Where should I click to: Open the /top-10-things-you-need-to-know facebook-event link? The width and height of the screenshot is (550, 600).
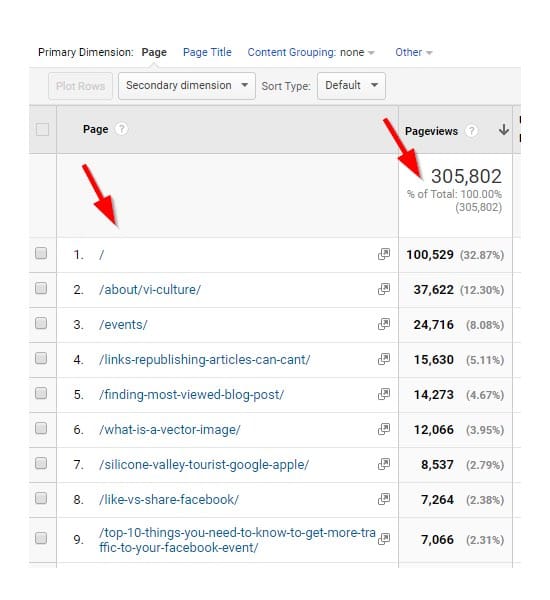pos(237,540)
